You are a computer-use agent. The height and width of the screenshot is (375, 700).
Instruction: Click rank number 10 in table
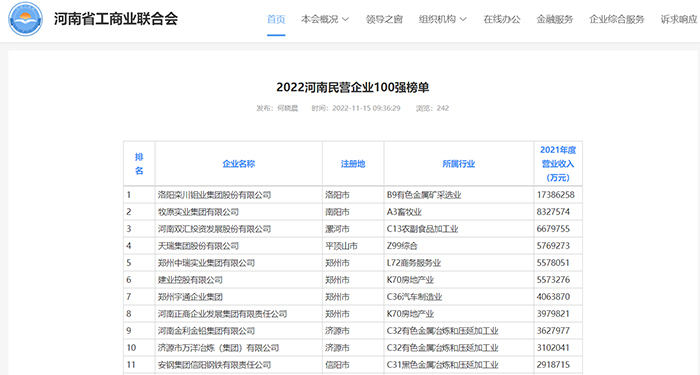pyautogui.click(x=131, y=348)
